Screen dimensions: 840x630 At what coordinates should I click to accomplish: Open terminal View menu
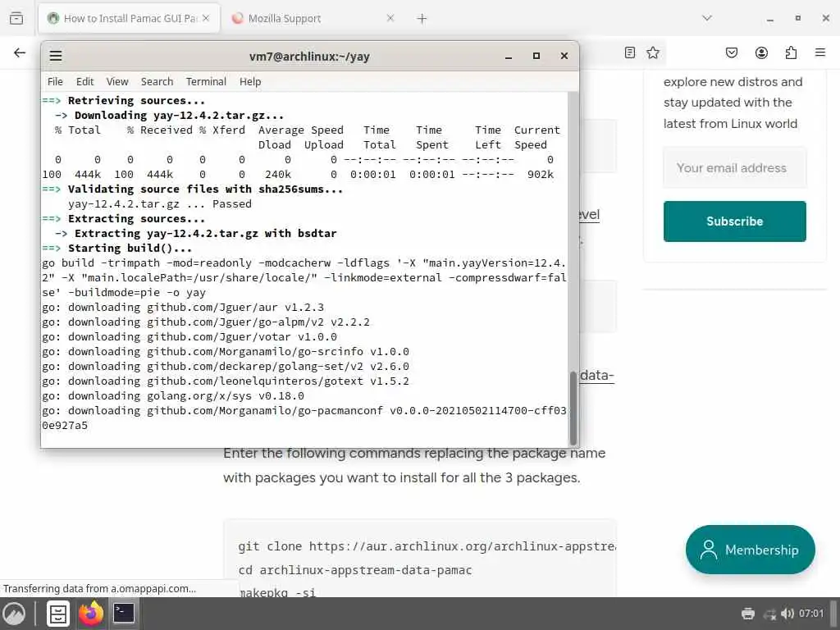click(x=117, y=82)
